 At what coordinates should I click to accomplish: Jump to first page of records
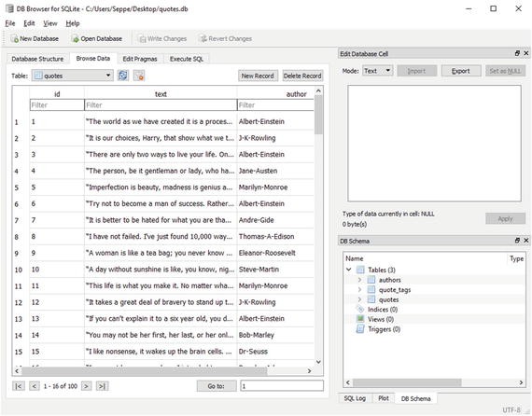click(19, 386)
